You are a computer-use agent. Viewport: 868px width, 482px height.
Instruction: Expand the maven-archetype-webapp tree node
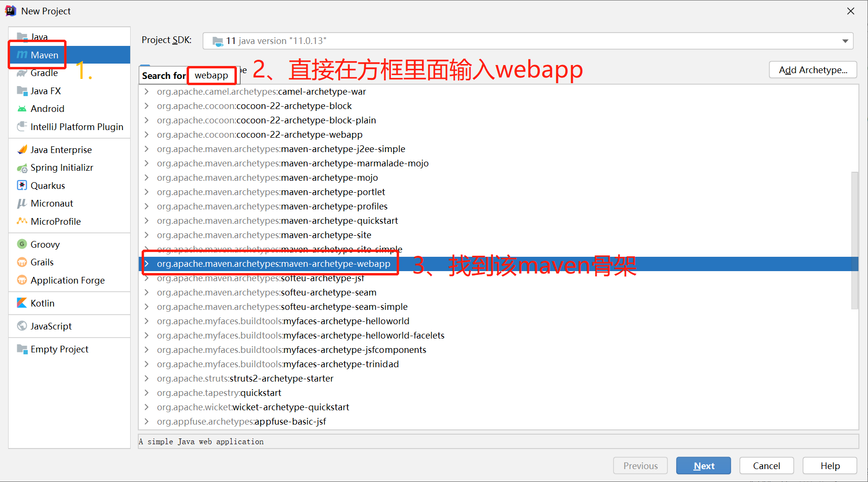pos(147,264)
